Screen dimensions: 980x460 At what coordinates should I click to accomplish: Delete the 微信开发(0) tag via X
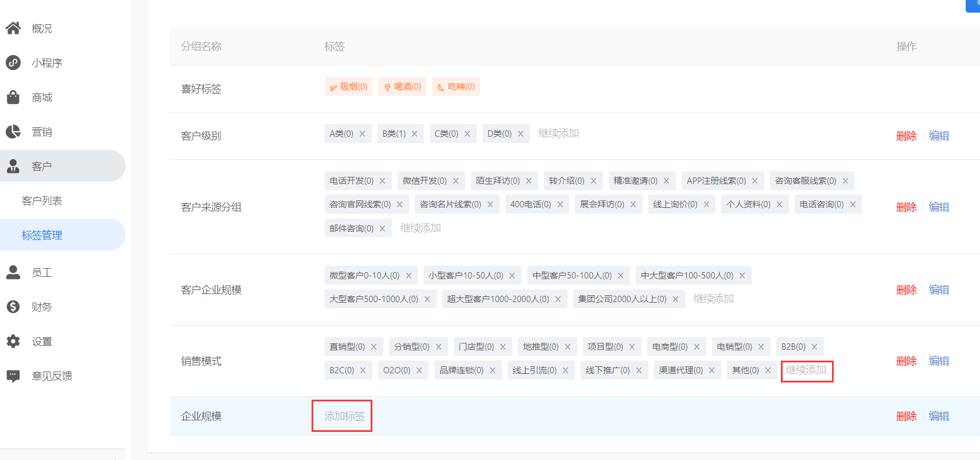coord(456,181)
